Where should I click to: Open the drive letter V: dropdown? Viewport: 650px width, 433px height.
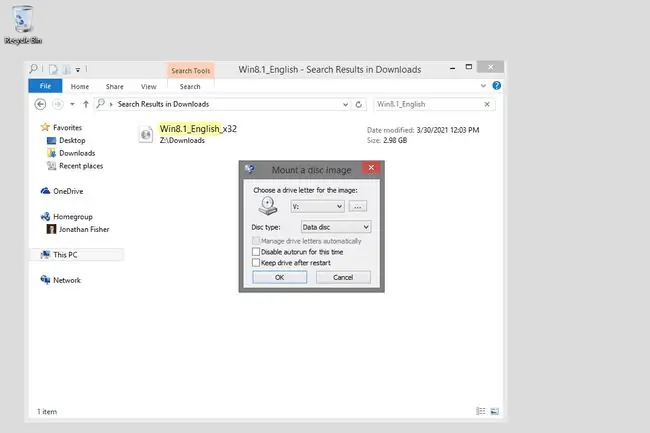[x=318, y=206]
